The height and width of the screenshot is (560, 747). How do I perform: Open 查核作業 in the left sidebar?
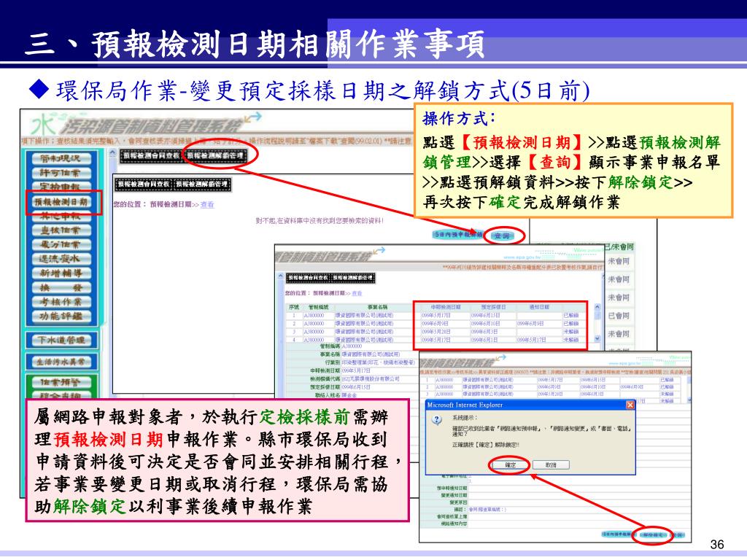pyautogui.click(x=61, y=230)
